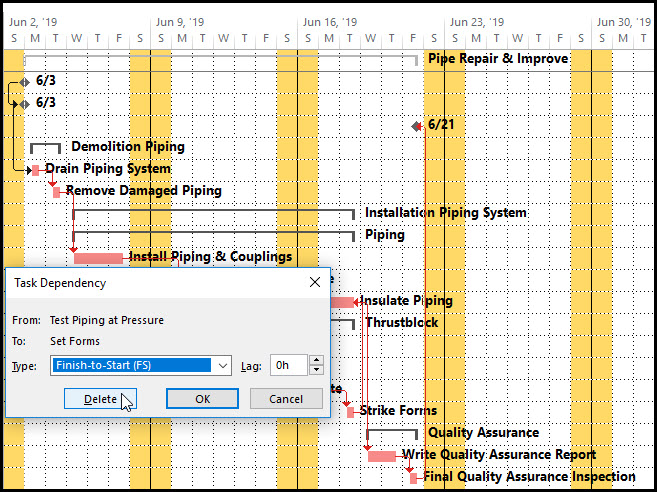Select the Installation Piping System summary bar
The image size is (657, 492).
pos(213,212)
